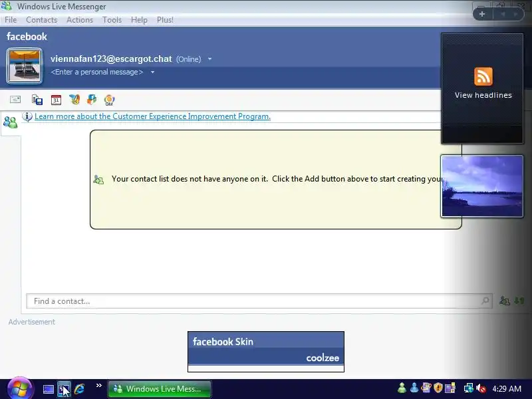Click Enter a personal message field
The width and height of the screenshot is (532, 399).
(97, 72)
